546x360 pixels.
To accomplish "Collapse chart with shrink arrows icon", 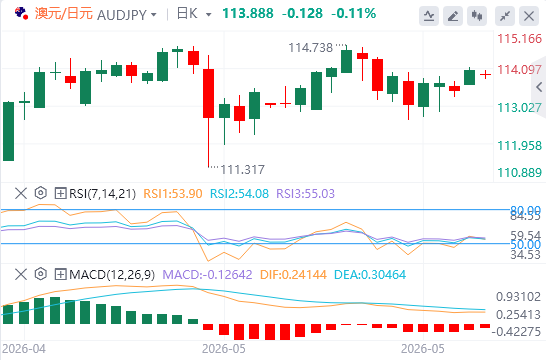I will (505, 16).
